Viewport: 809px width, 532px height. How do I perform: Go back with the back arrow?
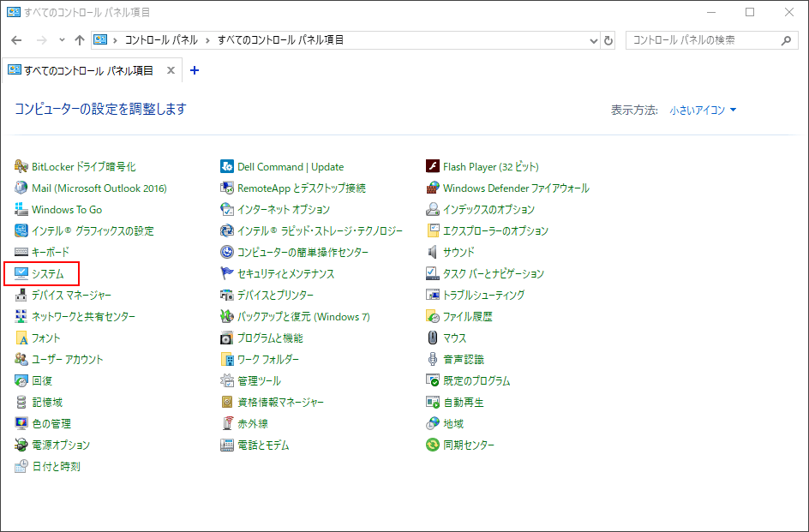point(16,40)
